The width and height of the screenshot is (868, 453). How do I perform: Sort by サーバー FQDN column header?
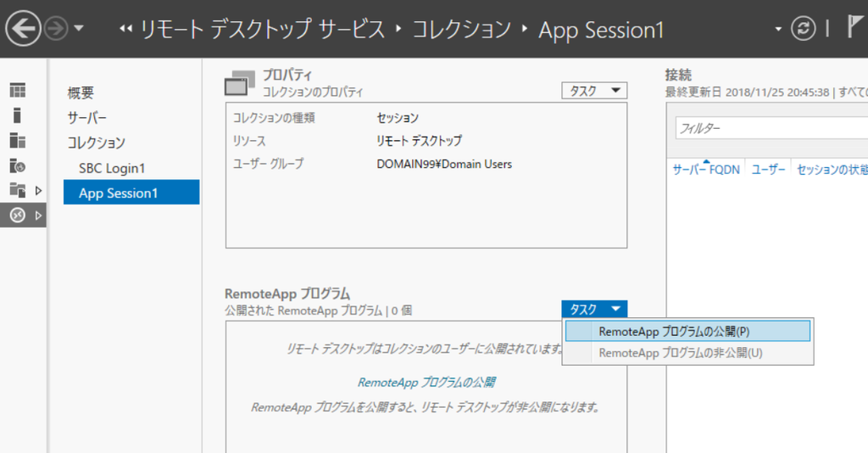706,170
